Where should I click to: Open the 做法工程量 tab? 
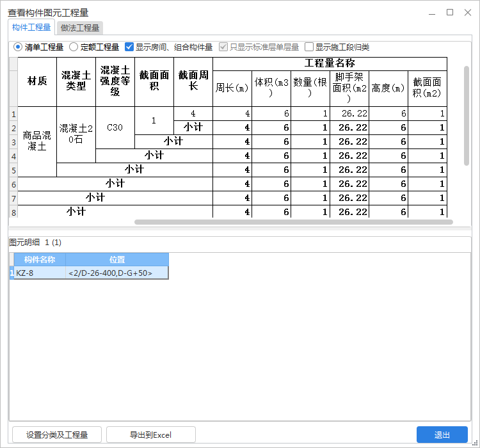tap(80, 28)
